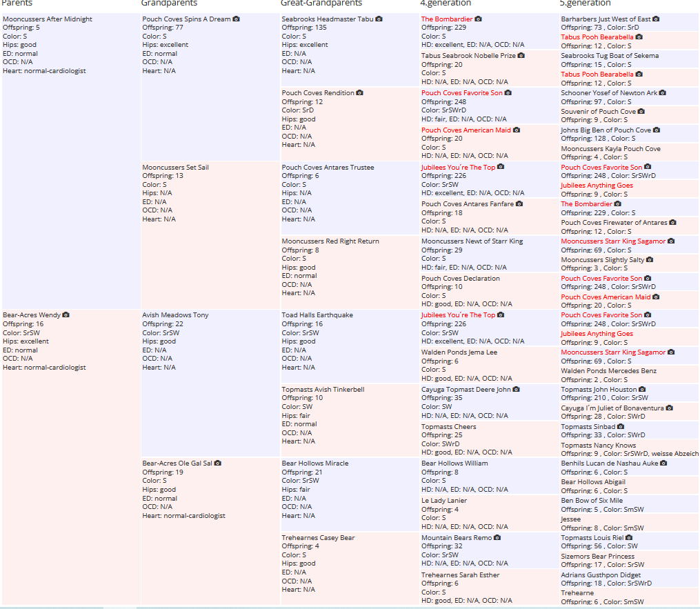Click the Walden Ponds Jema Lee link
This screenshot has height=609, width=700.
tap(459, 352)
